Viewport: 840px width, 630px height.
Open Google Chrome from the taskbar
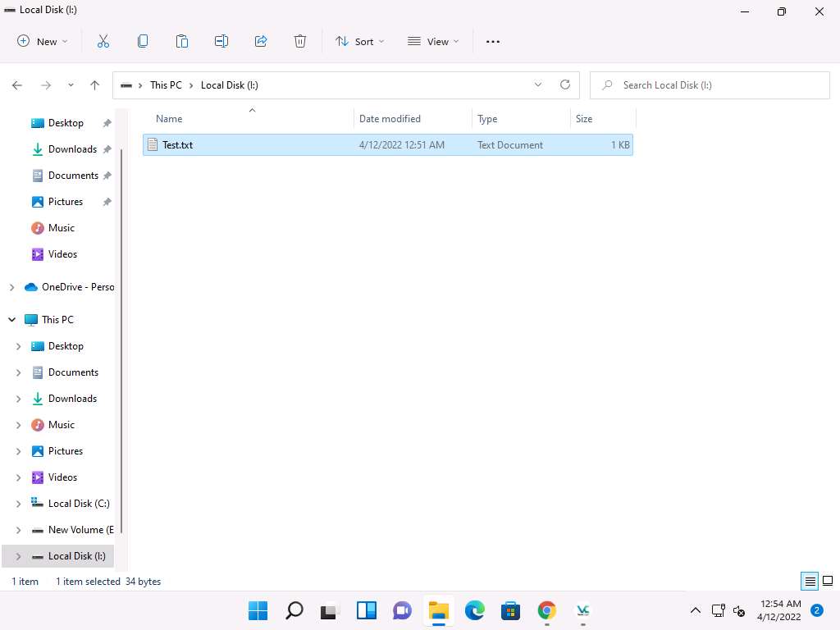(546, 610)
